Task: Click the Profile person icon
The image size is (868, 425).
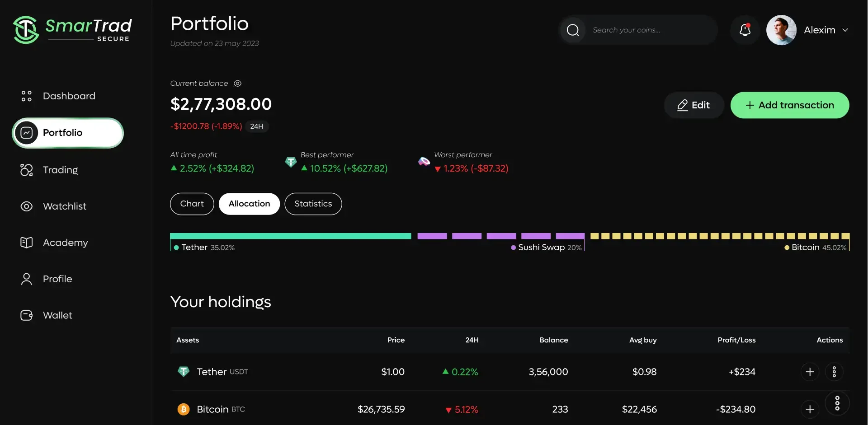Action: (x=27, y=279)
